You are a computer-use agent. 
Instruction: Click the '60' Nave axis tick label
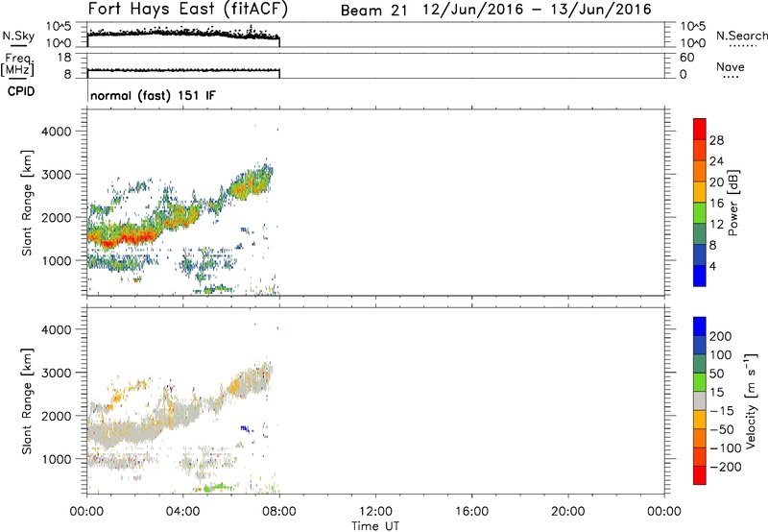686,58
